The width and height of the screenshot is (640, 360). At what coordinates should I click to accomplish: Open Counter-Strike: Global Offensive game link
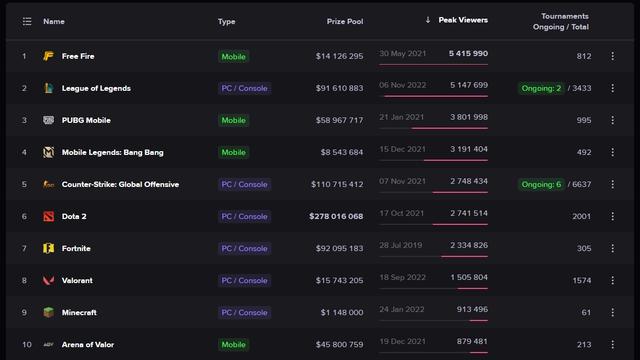point(120,184)
